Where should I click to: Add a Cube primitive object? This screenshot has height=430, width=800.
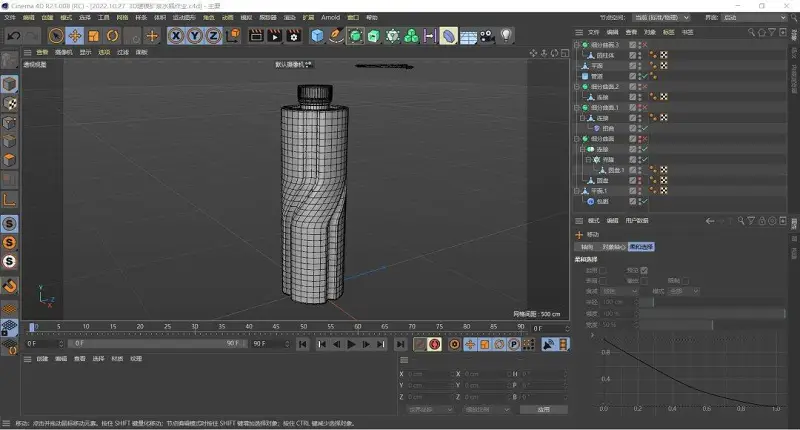[317, 36]
